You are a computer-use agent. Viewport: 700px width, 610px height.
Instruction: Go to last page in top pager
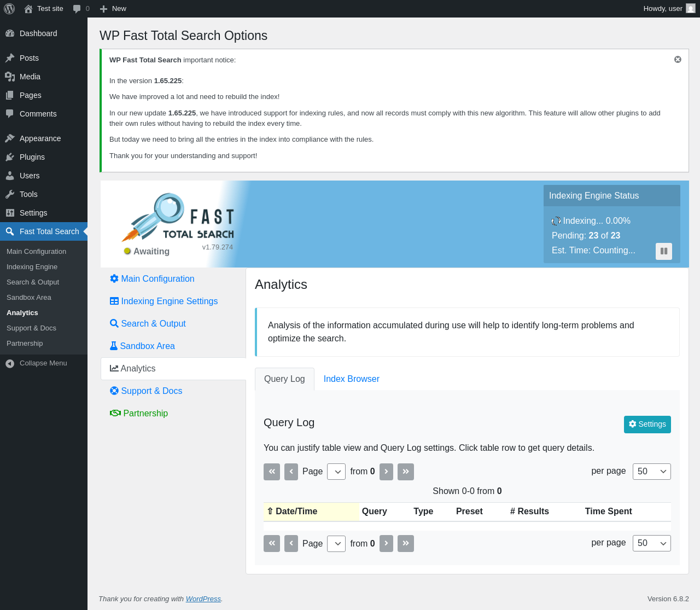point(406,472)
